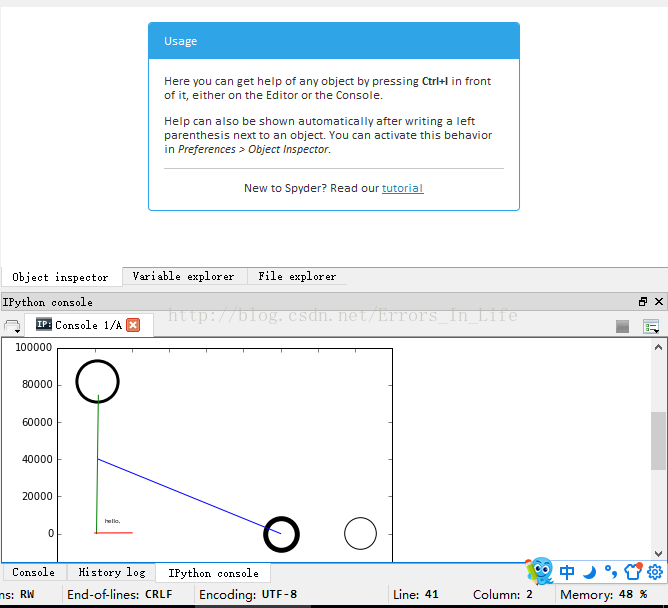
Task: Switch to the File explorer tab
Action: point(297,276)
